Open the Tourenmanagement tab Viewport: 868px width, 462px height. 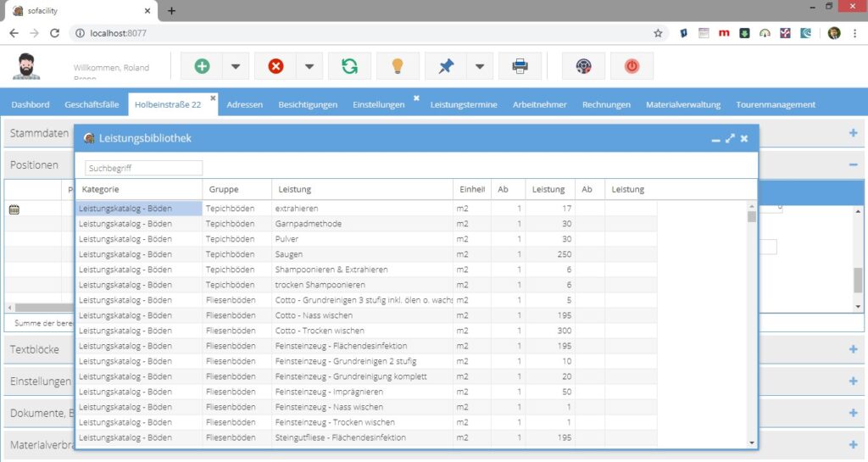click(x=776, y=104)
